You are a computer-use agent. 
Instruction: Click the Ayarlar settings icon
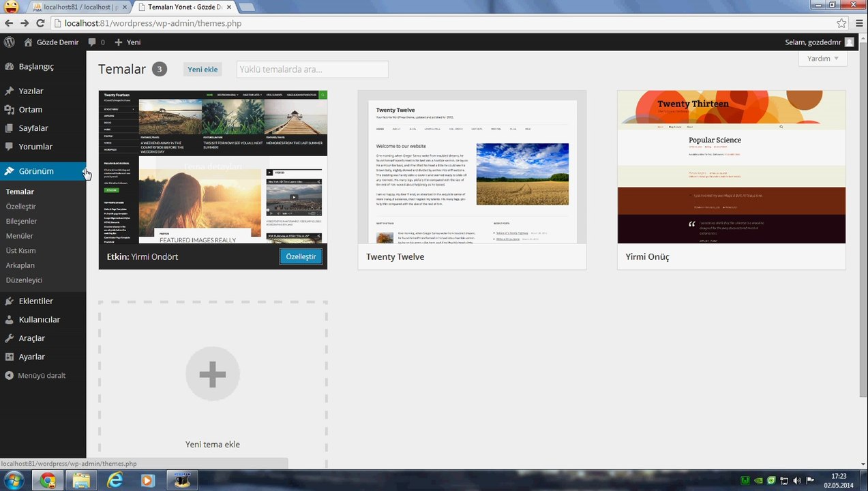pos(10,357)
